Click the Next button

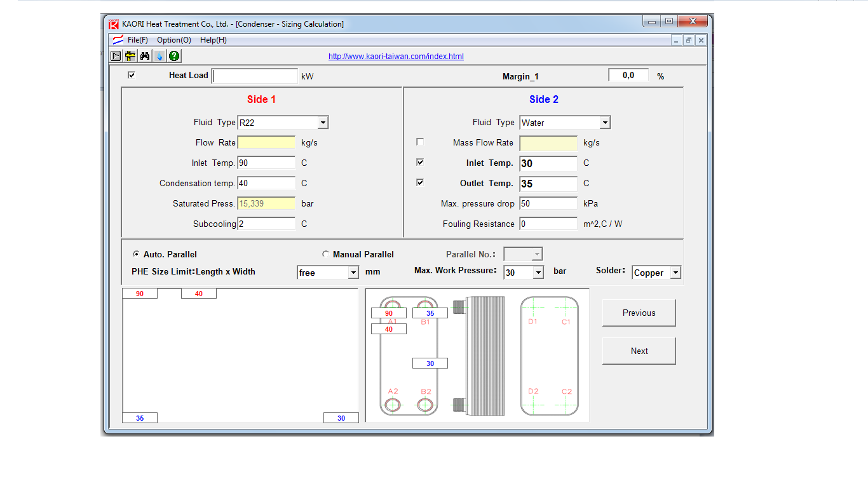pos(639,351)
